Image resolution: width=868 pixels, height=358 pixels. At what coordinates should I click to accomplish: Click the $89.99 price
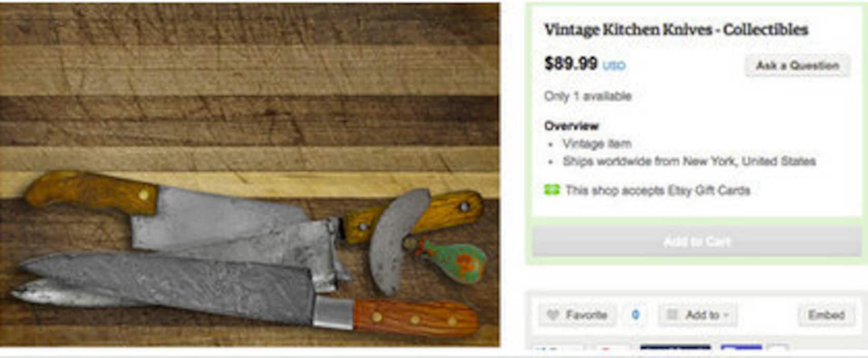tap(571, 64)
